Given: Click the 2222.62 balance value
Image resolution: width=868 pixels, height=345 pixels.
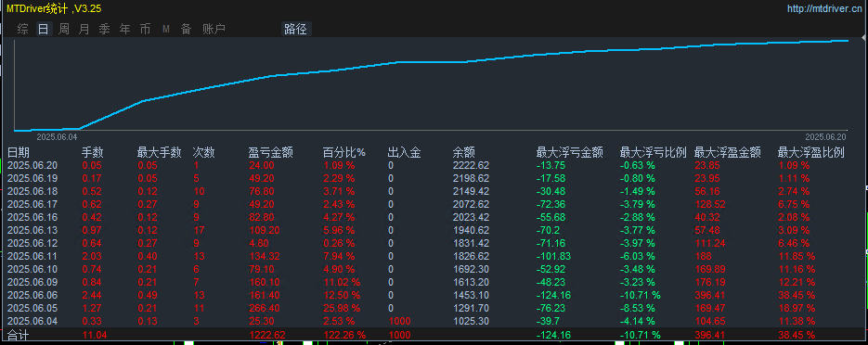Looking at the screenshot, I should coord(471,165).
